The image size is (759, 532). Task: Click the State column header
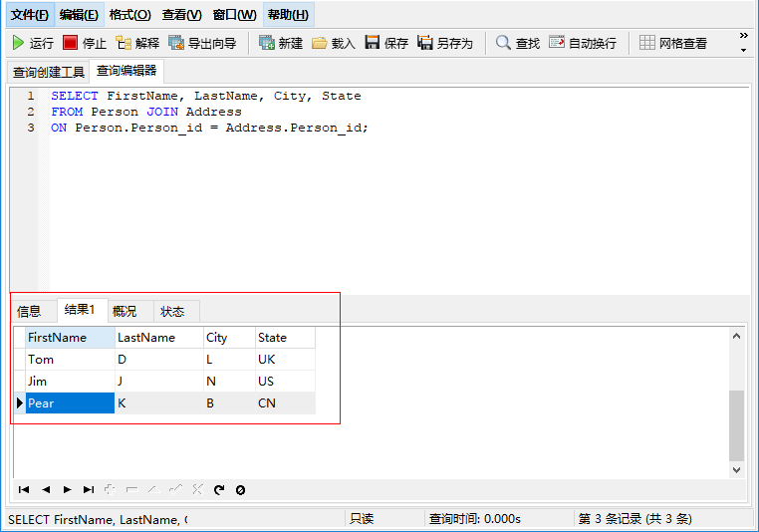coord(285,338)
